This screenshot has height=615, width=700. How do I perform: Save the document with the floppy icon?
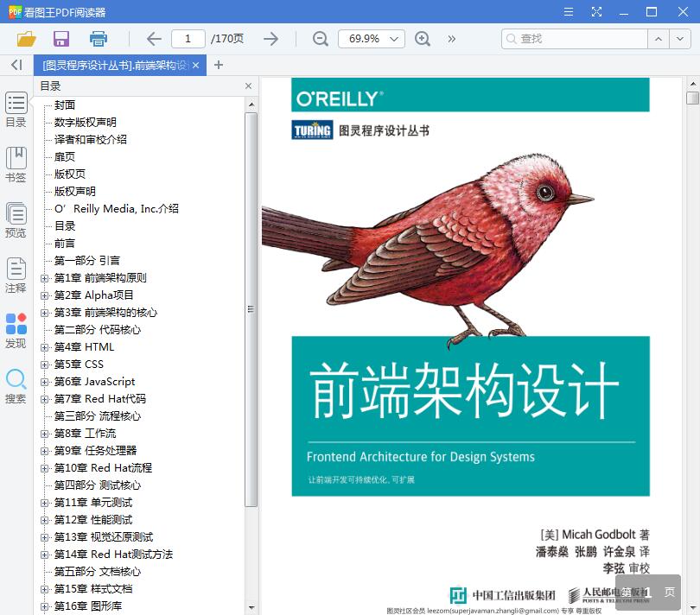pyautogui.click(x=61, y=39)
